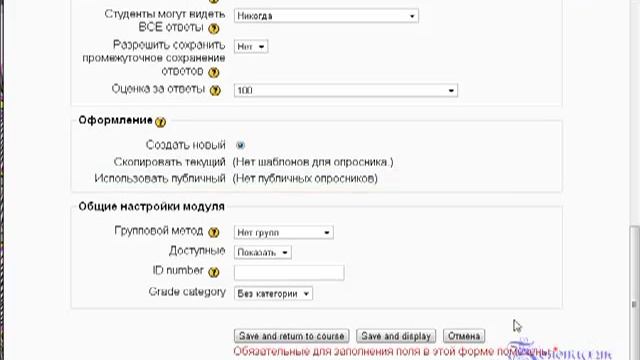
Task: Click the 'Доступные' label
Action: [197, 251]
